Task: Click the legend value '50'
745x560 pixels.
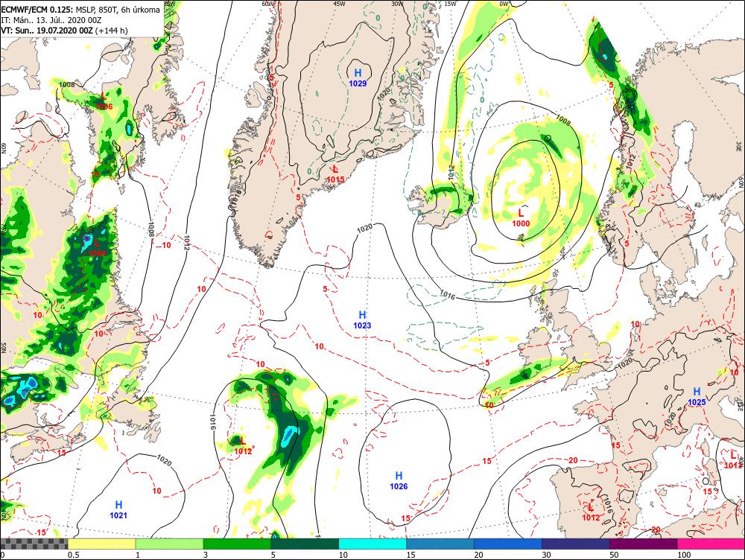Action: tap(614, 555)
